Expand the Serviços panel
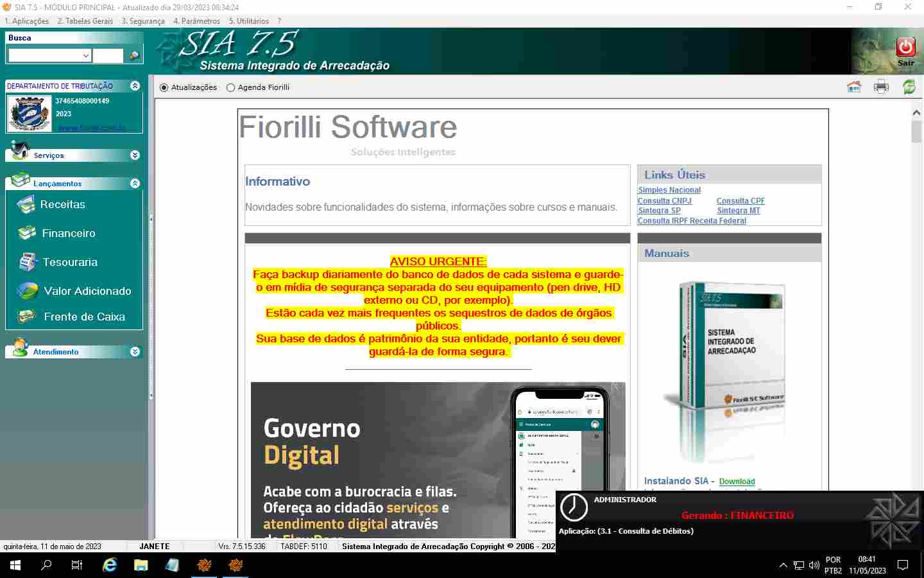Screen dimensions: 924x578 tap(135, 155)
